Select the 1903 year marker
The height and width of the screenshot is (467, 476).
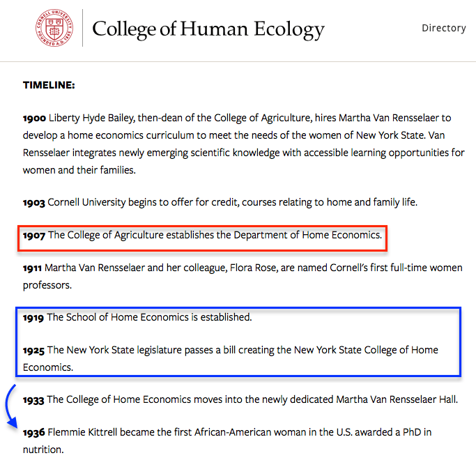34,202
